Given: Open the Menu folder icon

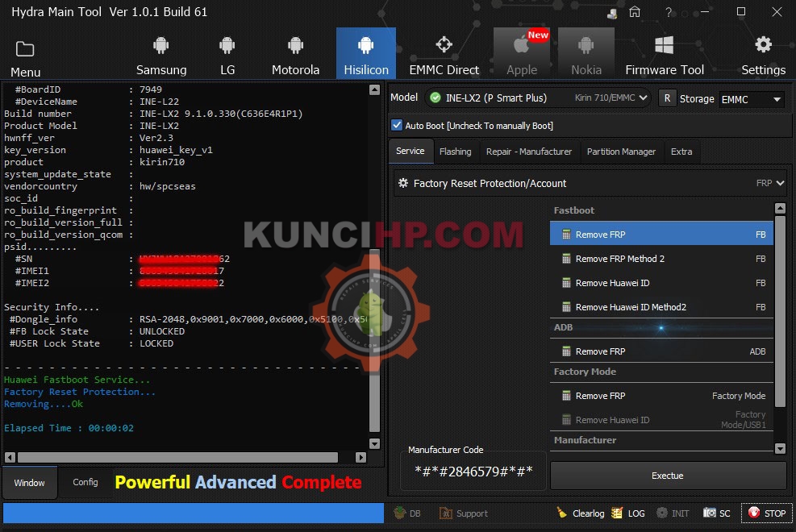Looking at the screenshot, I should pyautogui.click(x=25, y=49).
